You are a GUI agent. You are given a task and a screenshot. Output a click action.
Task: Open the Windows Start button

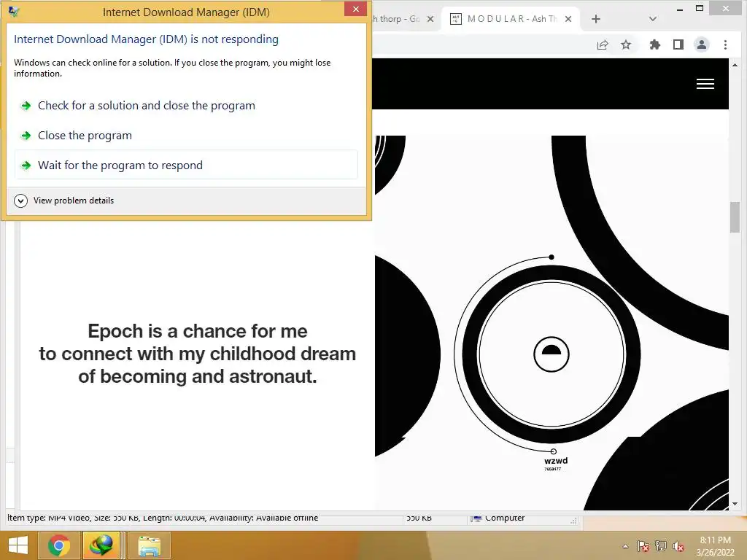coord(18,545)
